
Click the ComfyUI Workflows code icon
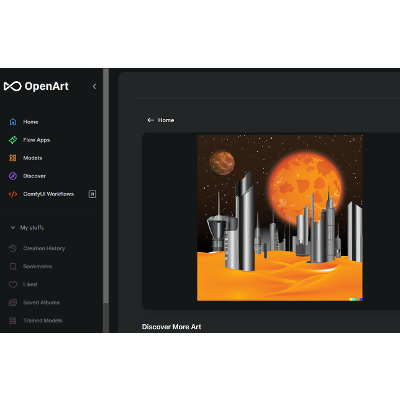click(13, 194)
